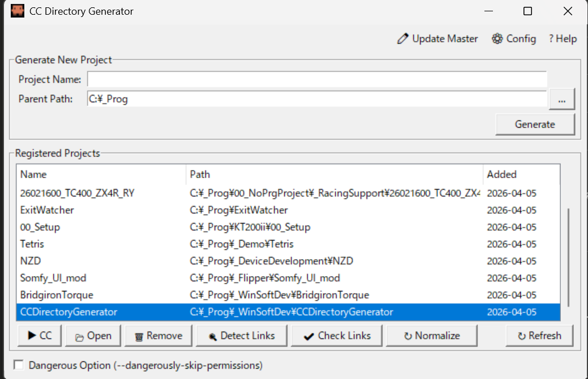
Task: Select the NZD project name
Action: point(31,261)
